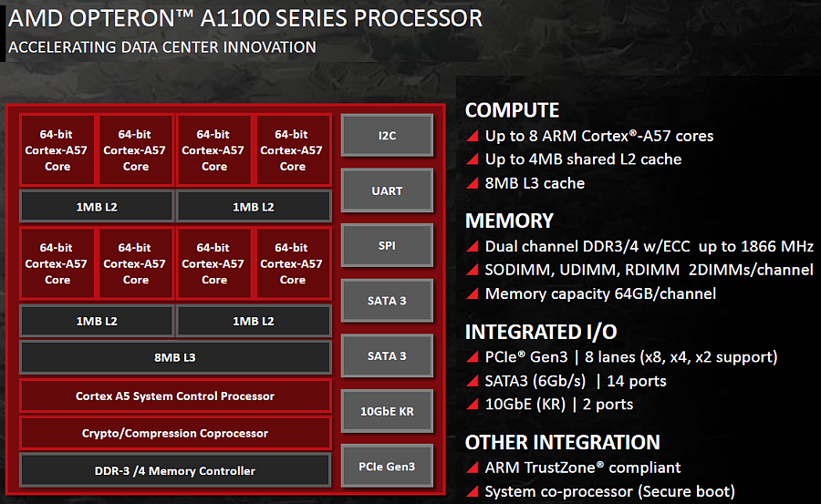
Task: Click the PCIe Gen3 block
Action: (387, 467)
